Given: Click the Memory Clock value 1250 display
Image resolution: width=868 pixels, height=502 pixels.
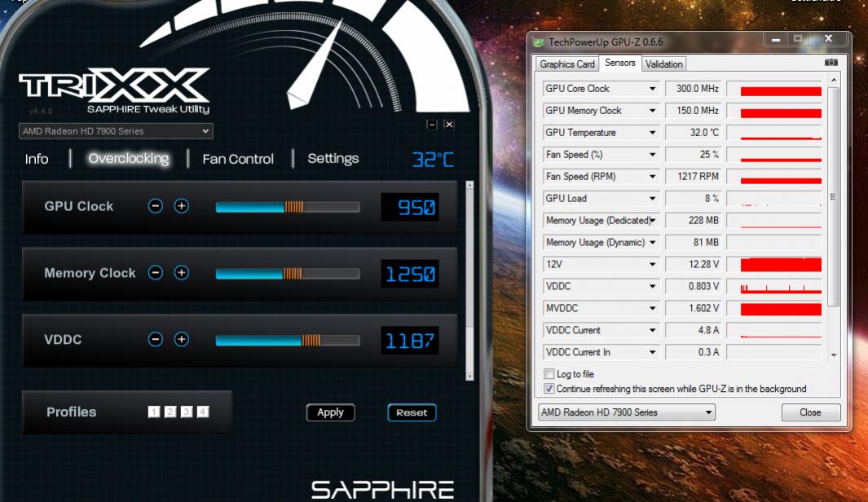Looking at the screenshot, I should click(x=410, y=274).
